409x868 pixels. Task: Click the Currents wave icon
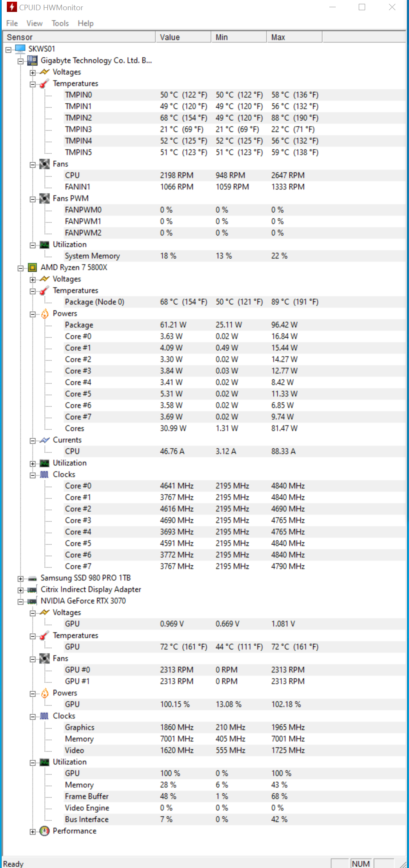[44, 440]
